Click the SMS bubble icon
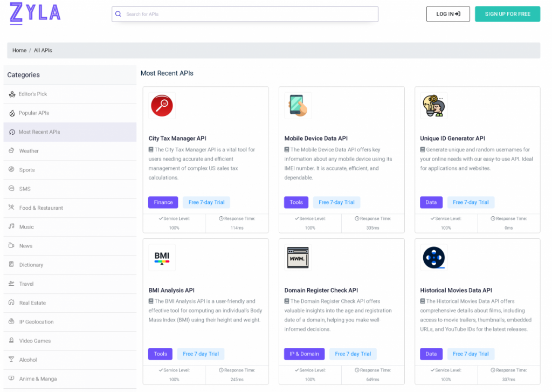Screen dimensions: 552x392 pyautogui.click(x=12, y=188)
